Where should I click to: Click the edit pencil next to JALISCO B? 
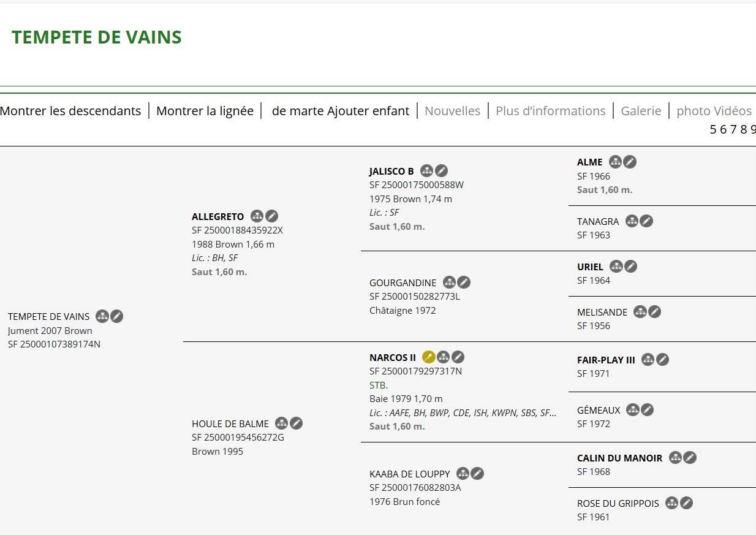tap(442, 171)
